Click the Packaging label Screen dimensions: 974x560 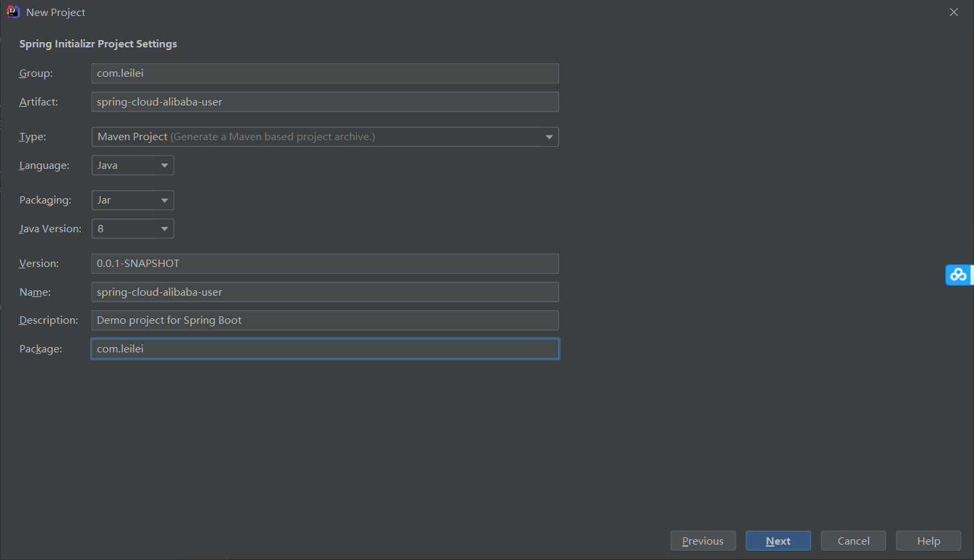pyautogui.click(x=45, y=200)
